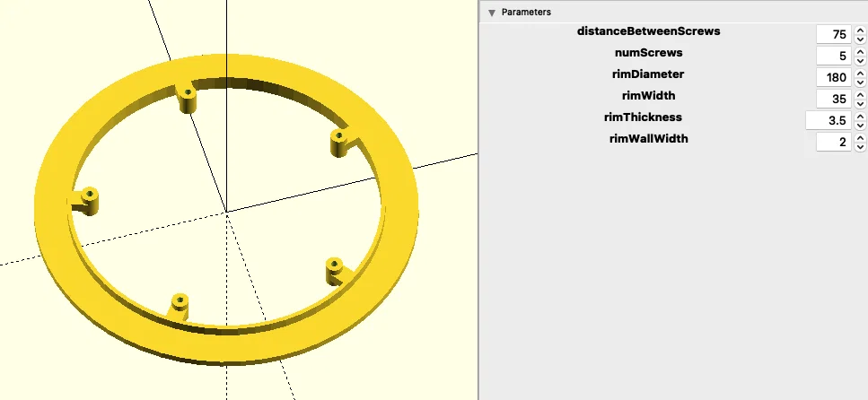Click the Parameters section header label
The width and height of the screenshot is (868, 400).
click(526, 13)
